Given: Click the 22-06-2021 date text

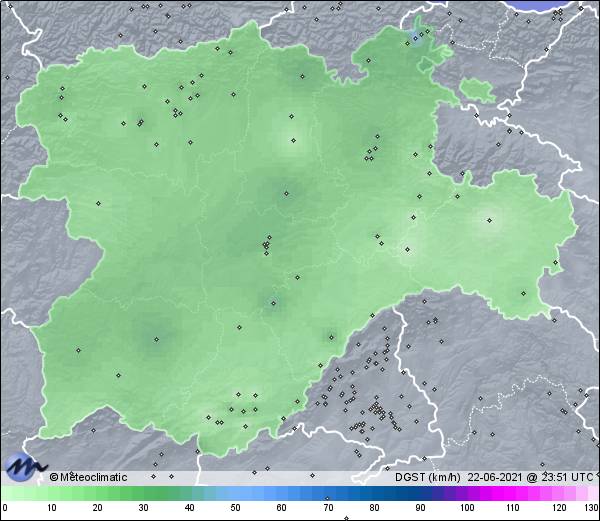Looking at the screenshot, I should click(495, 477).
